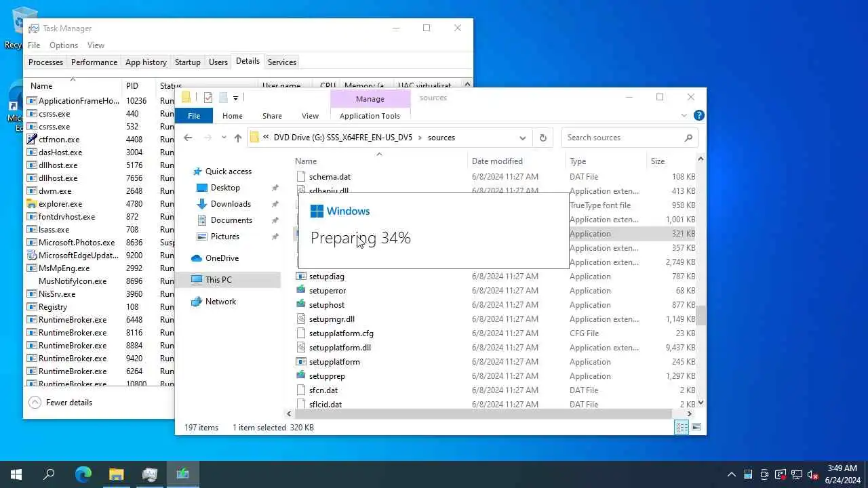Sort Task Manager list by PID column

[x=139, y=86]
